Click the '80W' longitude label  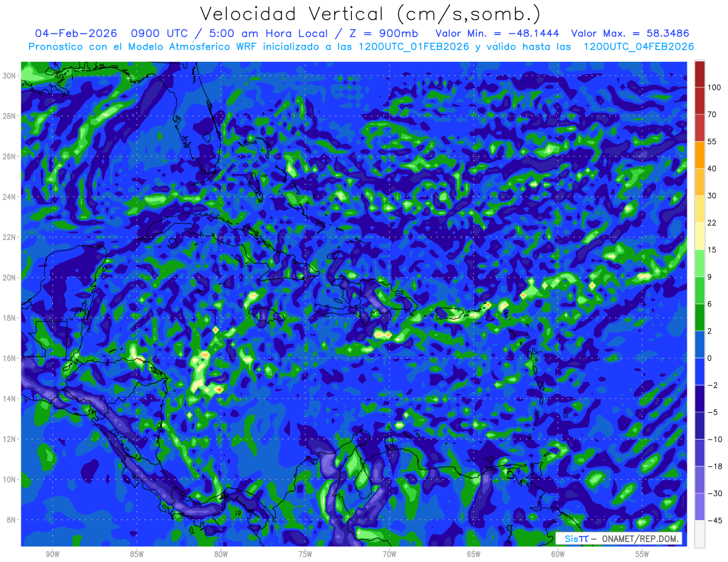pyautogui.click(x=221, y=554)
